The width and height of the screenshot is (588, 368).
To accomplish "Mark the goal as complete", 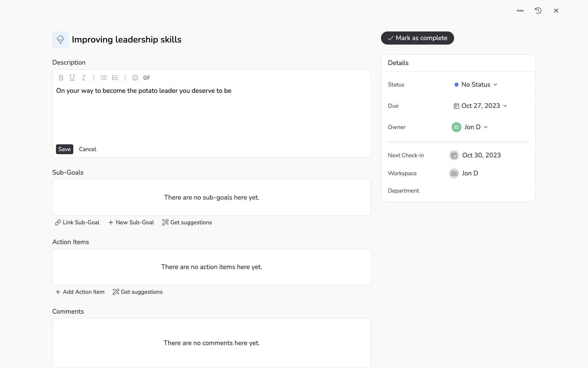I will 417,38.
